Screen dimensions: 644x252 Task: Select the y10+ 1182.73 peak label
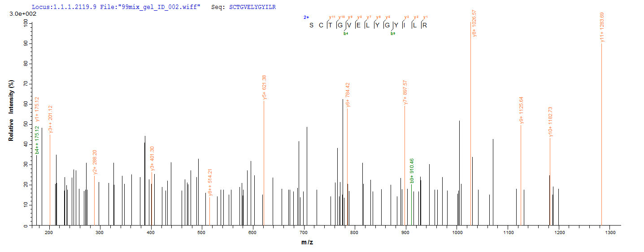[x=550, y=121]
